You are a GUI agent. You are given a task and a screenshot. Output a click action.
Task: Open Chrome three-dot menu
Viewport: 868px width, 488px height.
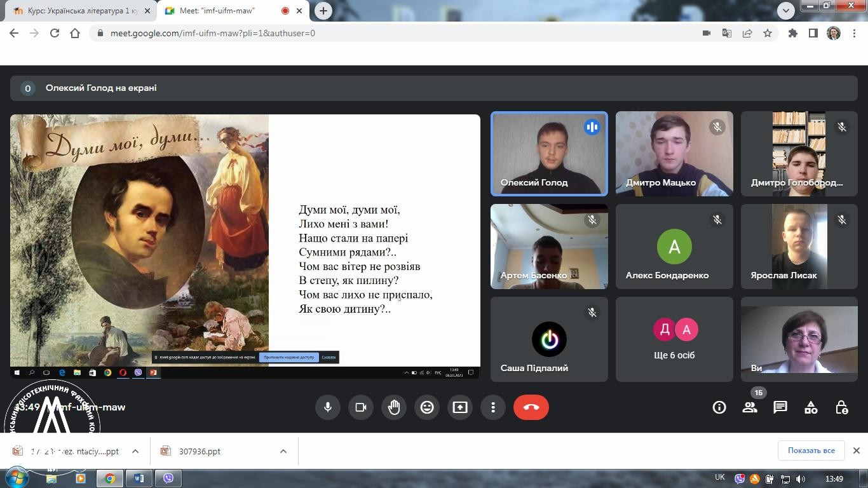(853, 33)
